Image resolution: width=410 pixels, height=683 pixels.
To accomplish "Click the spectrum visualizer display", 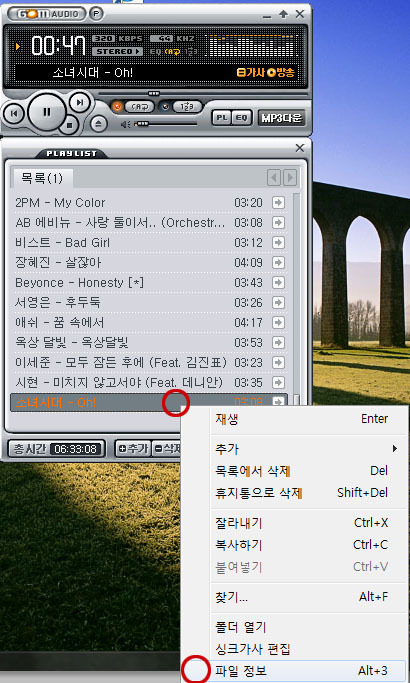I will [x=251, y=45].
